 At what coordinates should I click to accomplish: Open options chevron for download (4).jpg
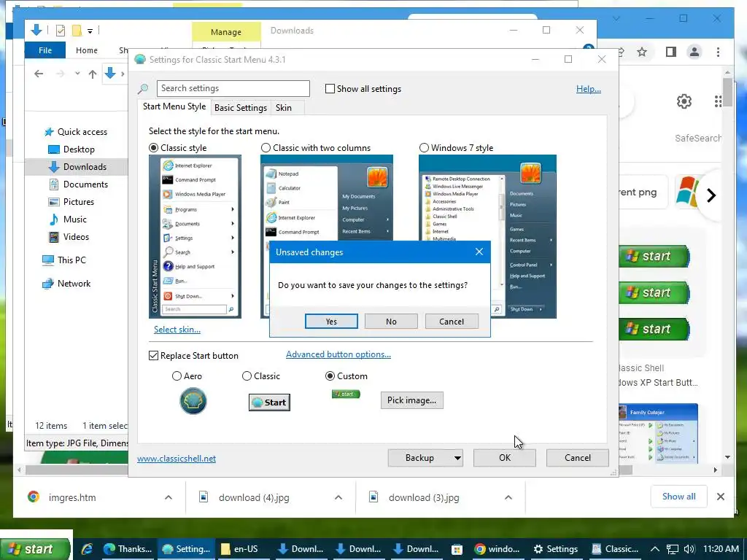pos(338,497)
